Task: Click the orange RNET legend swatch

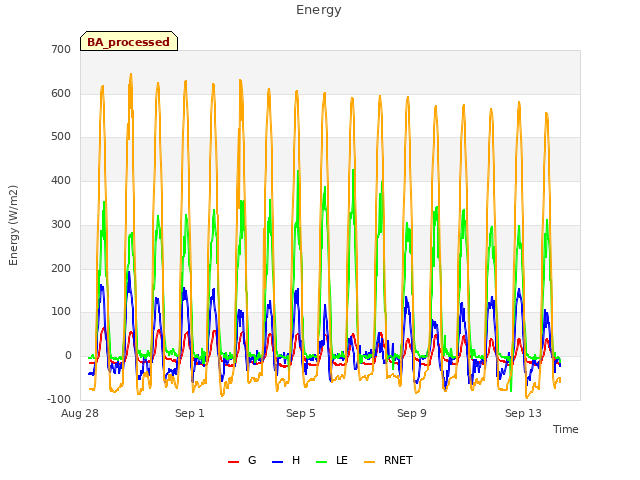Action: (x=369, y=462)
